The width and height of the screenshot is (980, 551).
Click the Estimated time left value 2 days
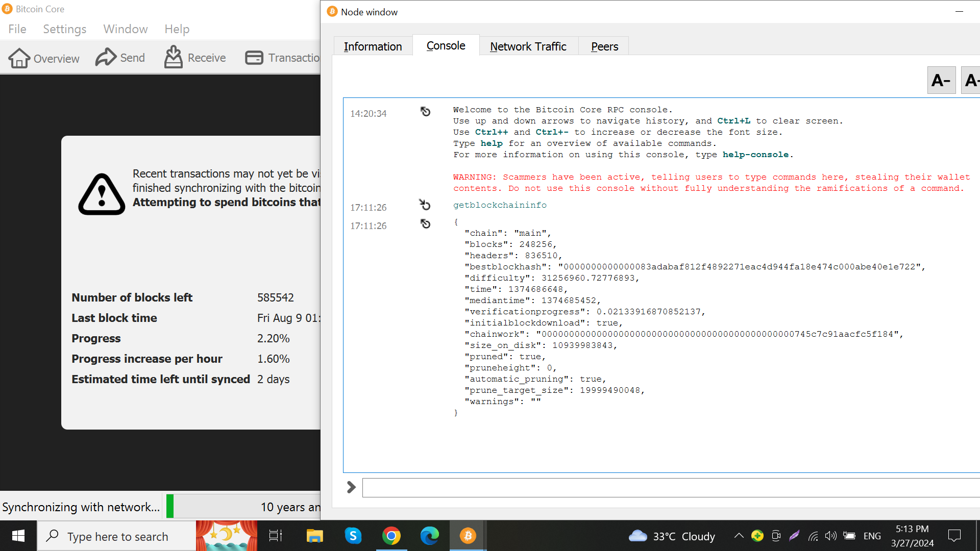point(274,379)
